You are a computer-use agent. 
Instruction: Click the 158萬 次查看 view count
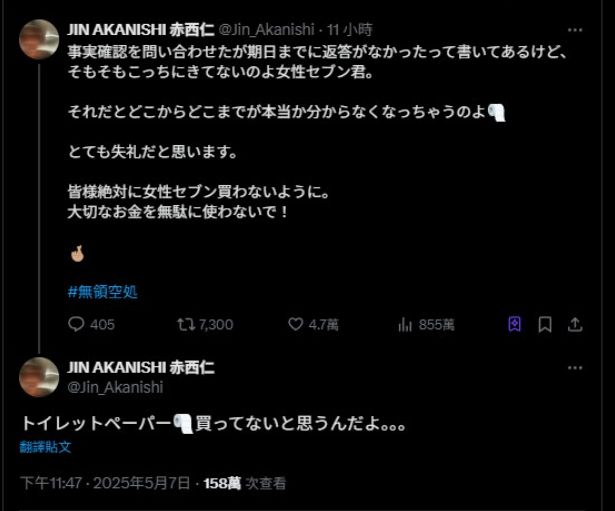(x=245, y=483)
